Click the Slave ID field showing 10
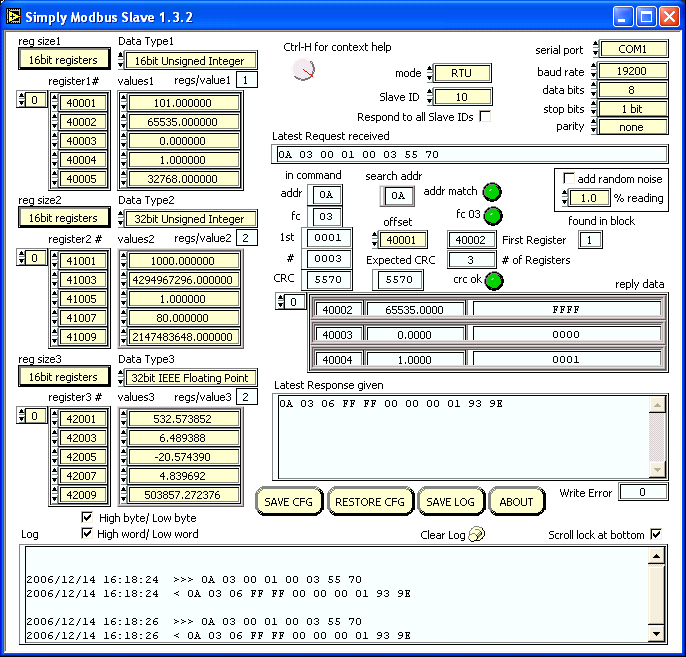The height and width of the screenshot is (657, 686). 462,97
